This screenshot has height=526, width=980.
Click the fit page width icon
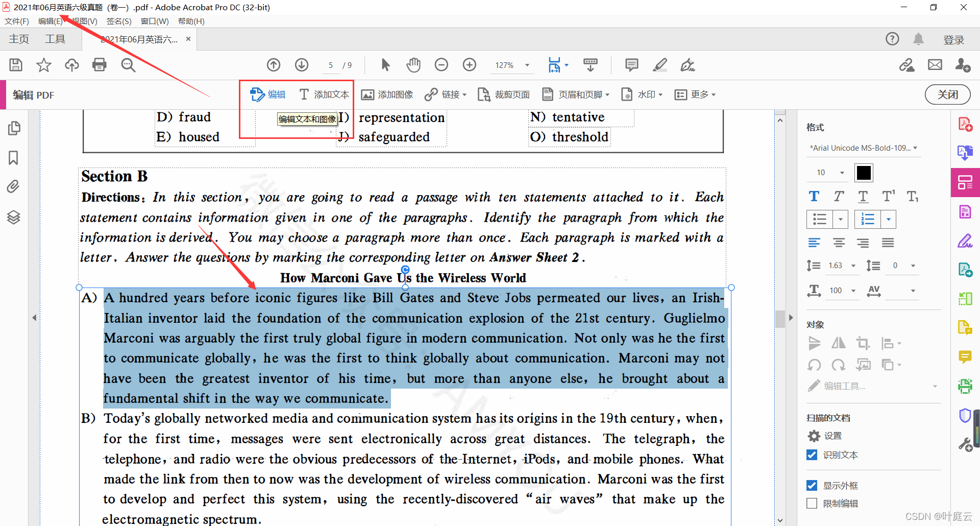[554, 65]
